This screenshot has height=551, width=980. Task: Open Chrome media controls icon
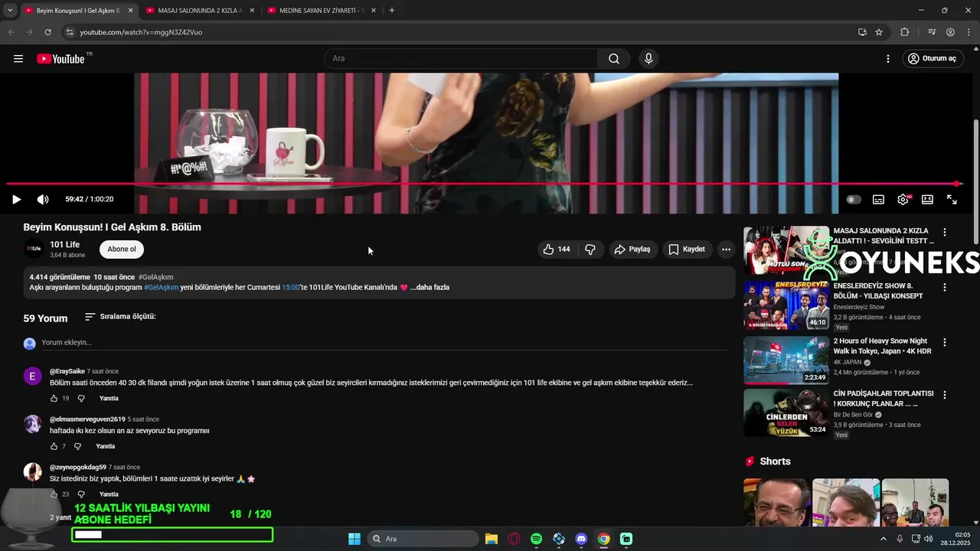(x=932, y=32)
